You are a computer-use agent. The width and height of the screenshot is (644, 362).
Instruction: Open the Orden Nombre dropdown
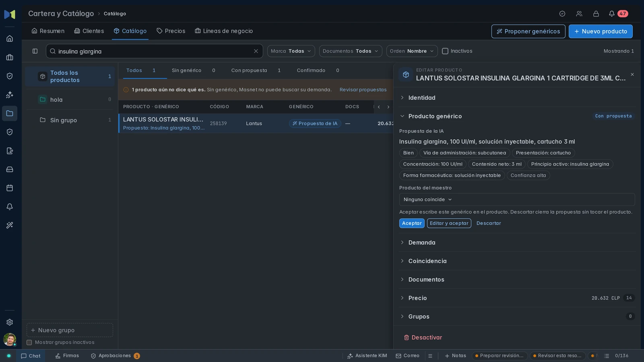(x=412, y=51)
